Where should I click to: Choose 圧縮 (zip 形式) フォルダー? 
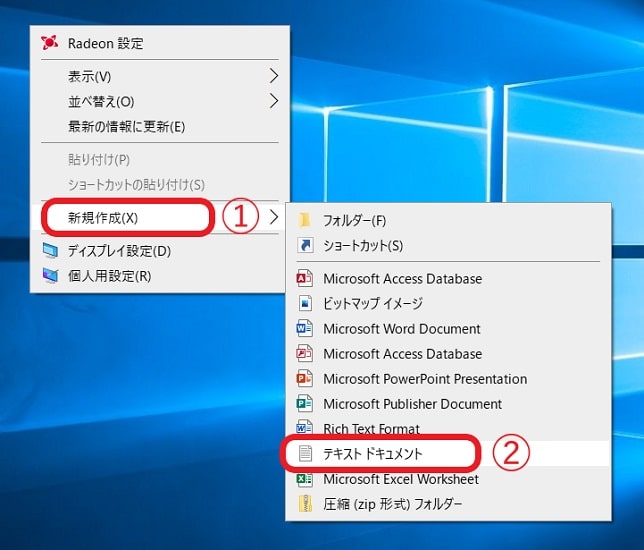(448, 504)
